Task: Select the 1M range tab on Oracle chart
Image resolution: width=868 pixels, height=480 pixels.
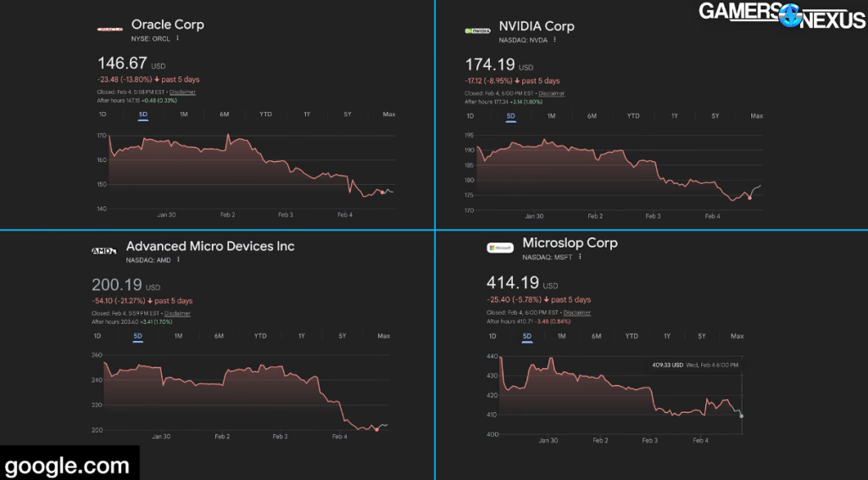Action: (x=183, y=114)
